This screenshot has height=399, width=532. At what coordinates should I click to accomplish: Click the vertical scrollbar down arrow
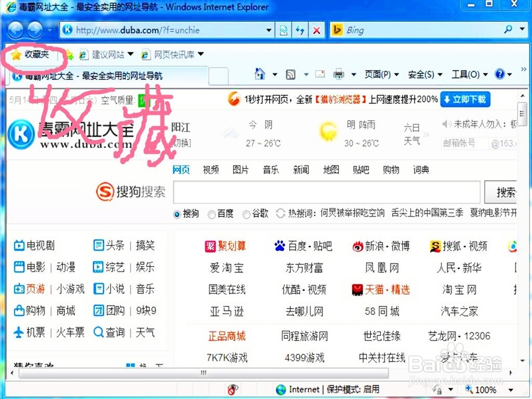pos(522,361)
